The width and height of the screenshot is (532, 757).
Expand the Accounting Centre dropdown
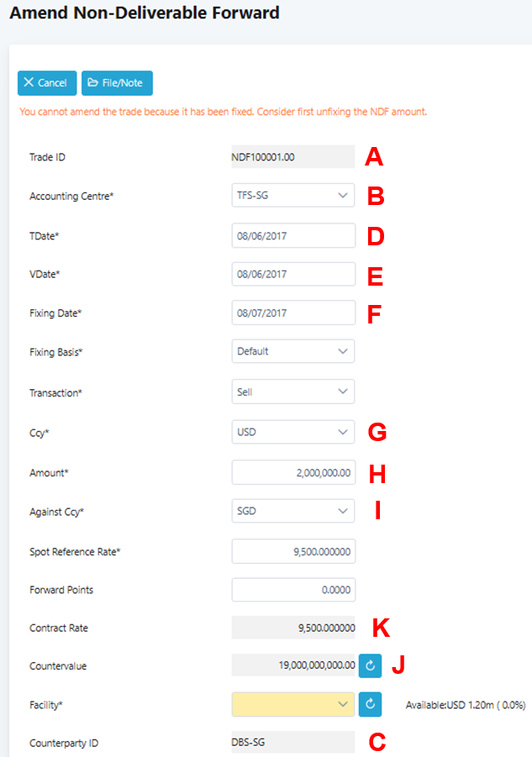[292, 196]
